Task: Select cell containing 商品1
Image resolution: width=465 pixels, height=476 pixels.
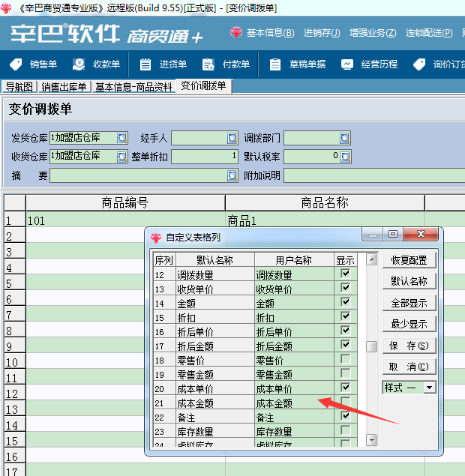Action: pyautogui.click(x=325, y=220)
